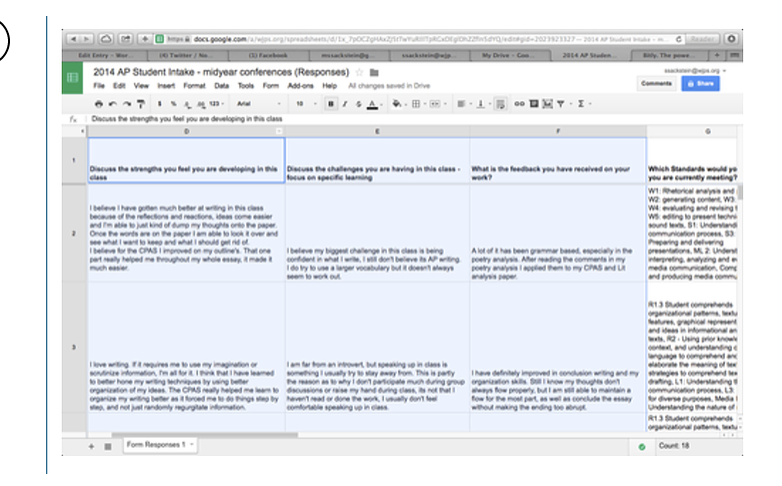Activate the paint format tool
782x486 pixels.
tap(141, 104)
